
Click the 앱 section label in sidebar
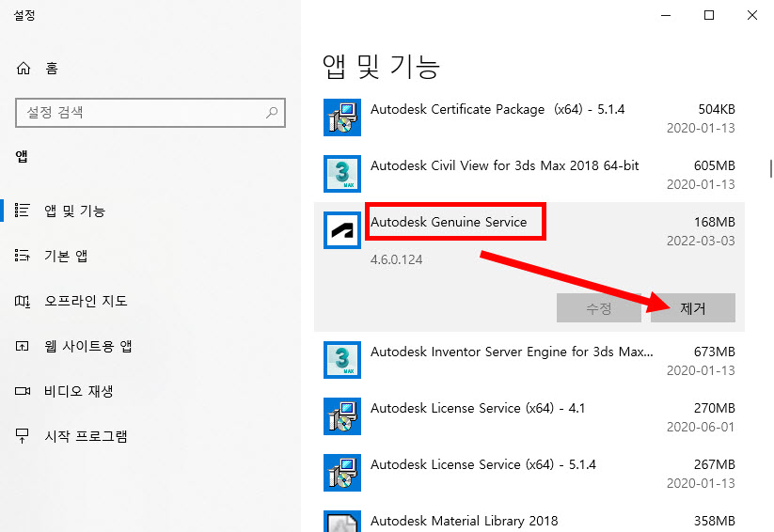tap(22, 156)
